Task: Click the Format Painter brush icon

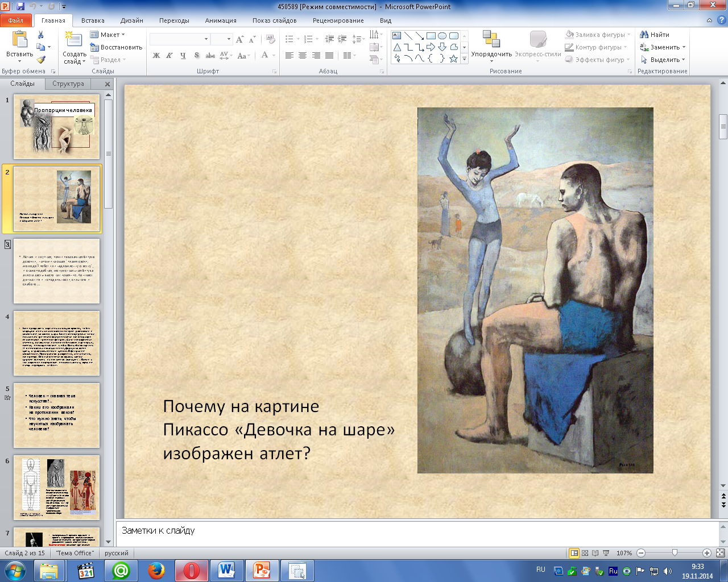Action: (41, 60)
